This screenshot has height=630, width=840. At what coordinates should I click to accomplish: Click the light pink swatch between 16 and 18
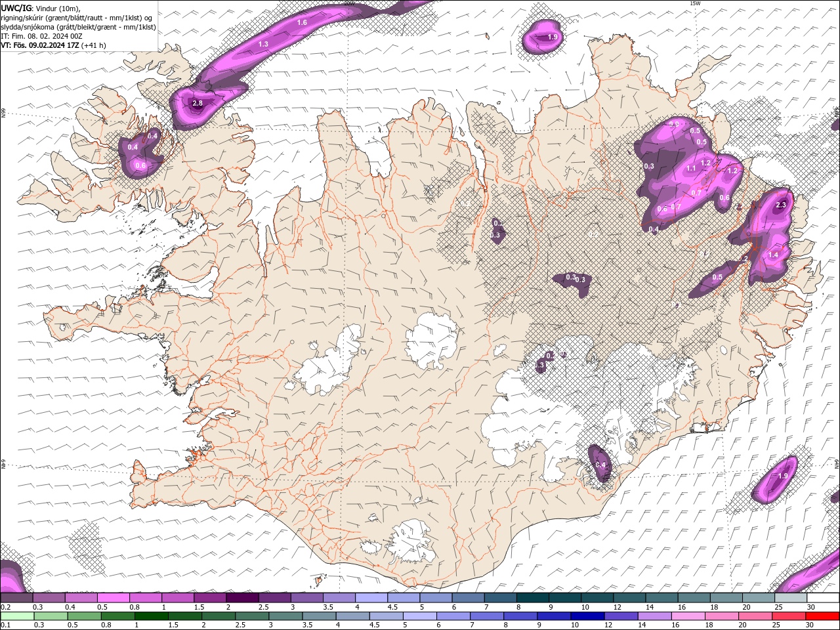[689, 616]
